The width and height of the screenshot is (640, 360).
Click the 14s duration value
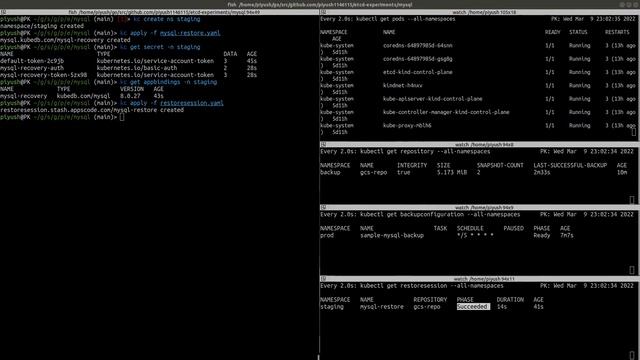click(x=502, y=307)
